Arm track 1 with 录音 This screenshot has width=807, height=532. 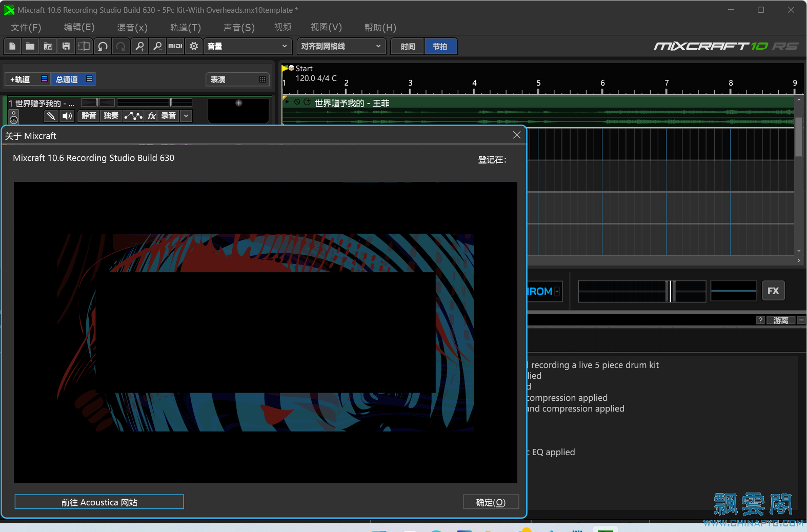click(169, 116)
